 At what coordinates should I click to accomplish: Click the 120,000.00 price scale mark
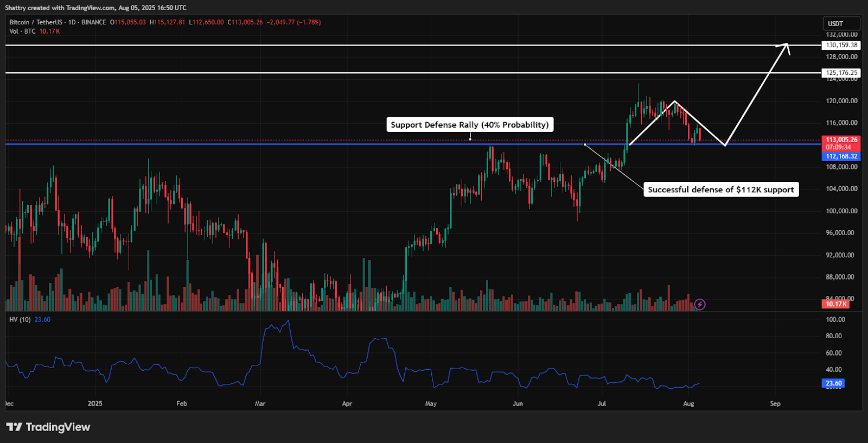click(x=841, y=101)
